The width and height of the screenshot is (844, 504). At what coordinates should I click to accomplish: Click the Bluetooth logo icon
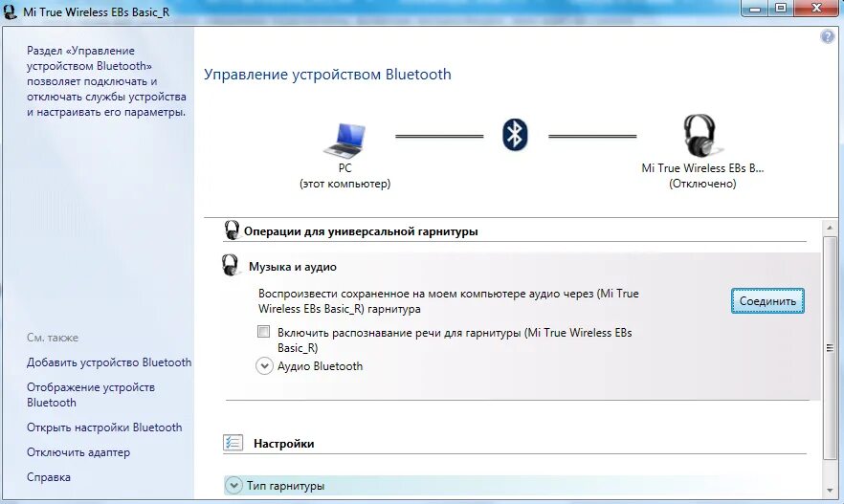[515, 134]
